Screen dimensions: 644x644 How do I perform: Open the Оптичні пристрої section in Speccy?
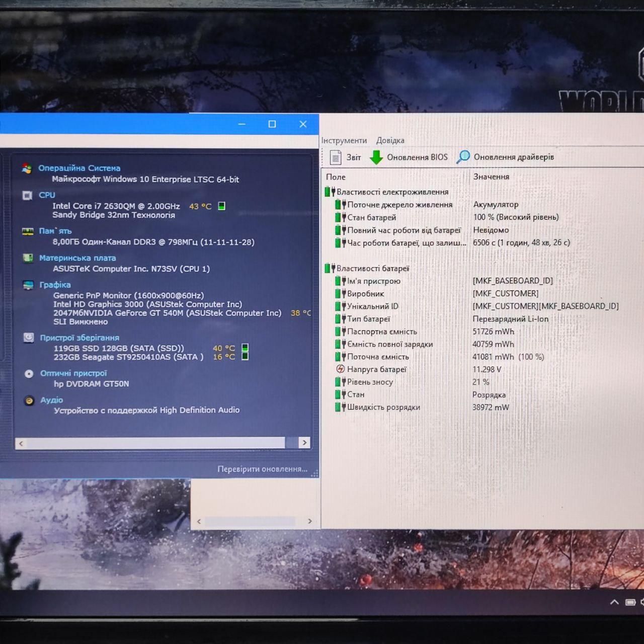pos(74,373)
